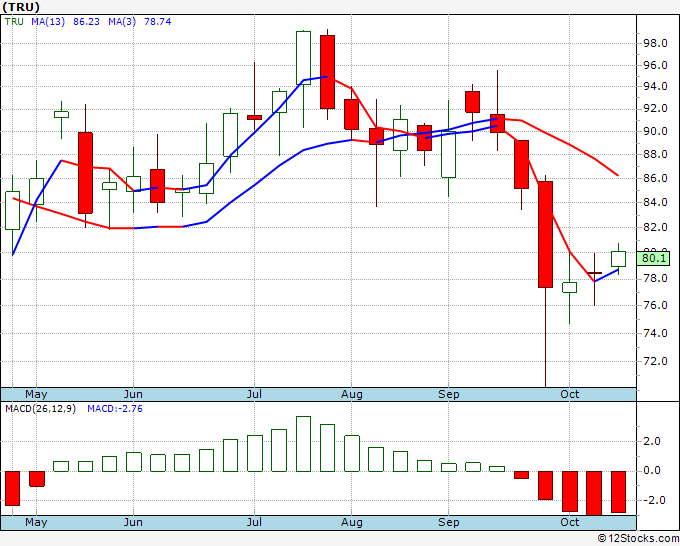The width and height of the screenshot is (680, 546).
Task: Click the 92.0 price axis label
Action: pos(655,108)
